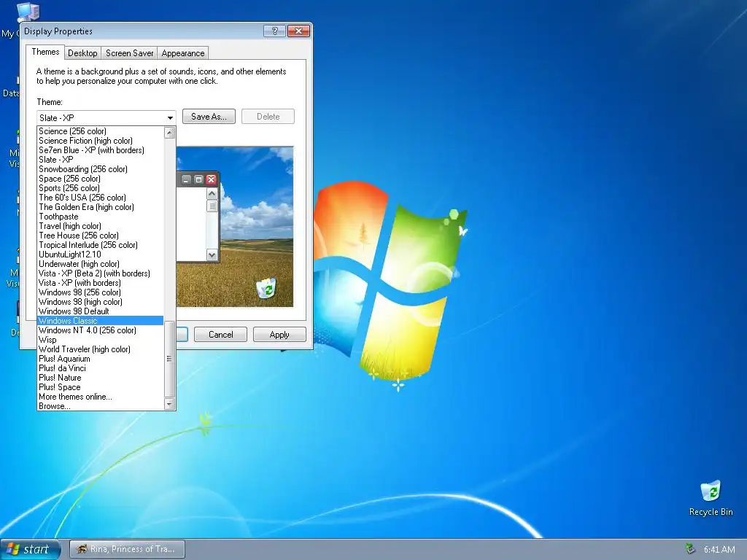Click the theme list scroll-up arrow
The image size is (747, 560).
[169, 133]
